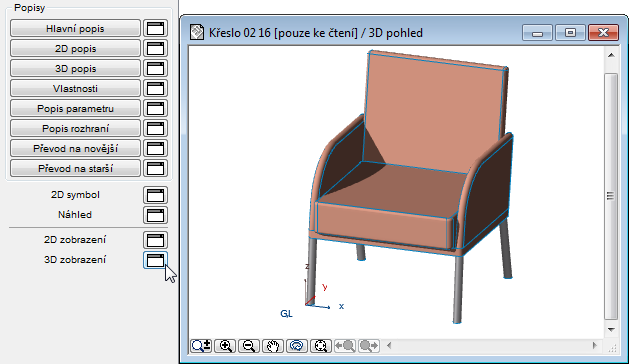Click the 2D popis button
Screen dimensions: 629x364
75,49
